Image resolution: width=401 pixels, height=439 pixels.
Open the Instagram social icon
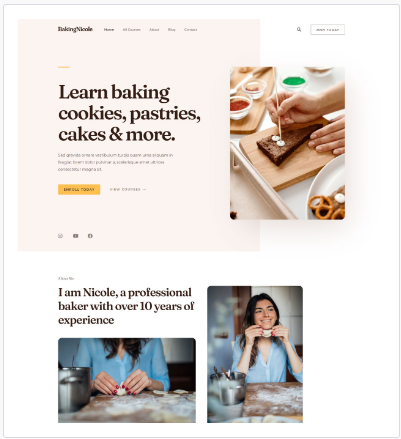click(x=60, y=236)
